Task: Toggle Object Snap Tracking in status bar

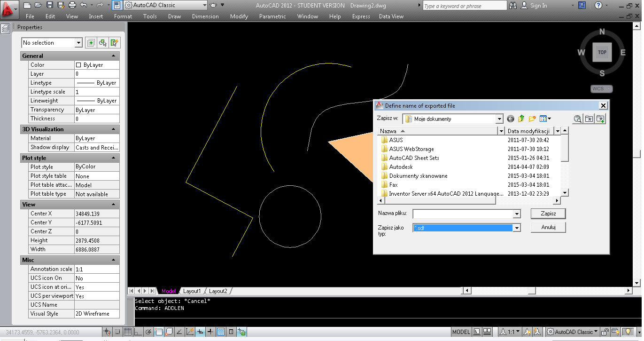Action: (179, 332)
